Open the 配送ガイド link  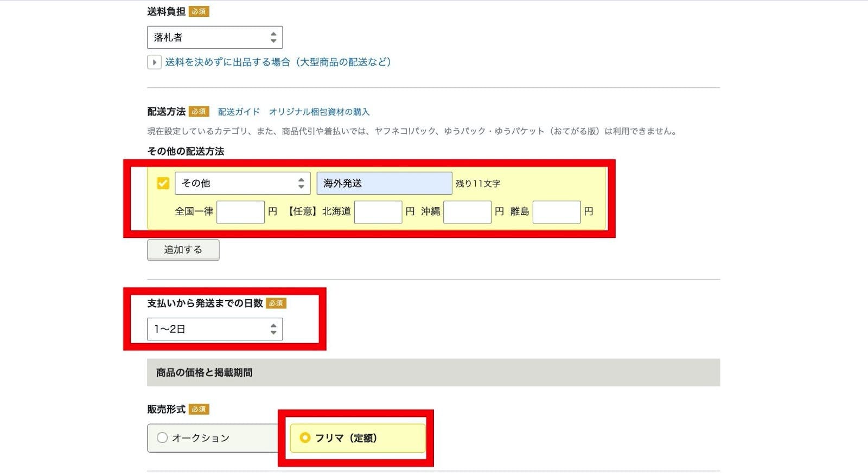click(x=239, y=112)
